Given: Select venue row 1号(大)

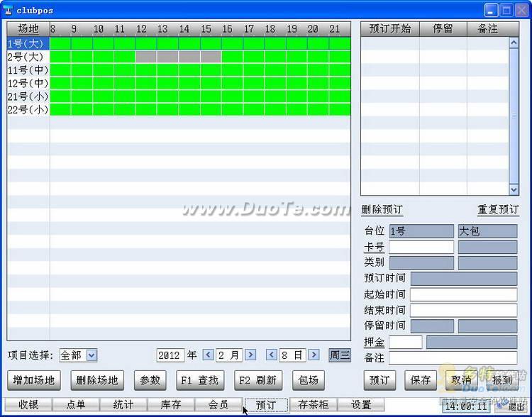Looking at the screenshot, I should pos(28,44).
